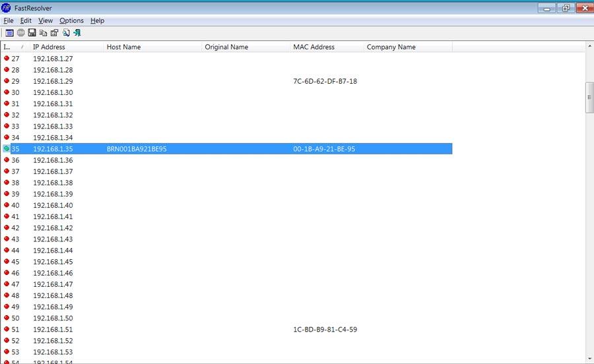The width and height of the screenshot is (594, 364).
Task: Select the row 192.168.1.27
Action: 226,58
